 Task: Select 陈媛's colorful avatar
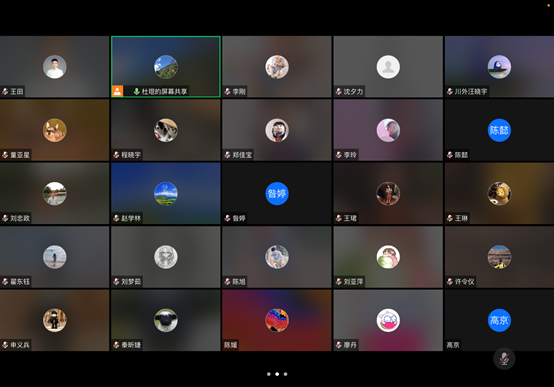[277, 320]
